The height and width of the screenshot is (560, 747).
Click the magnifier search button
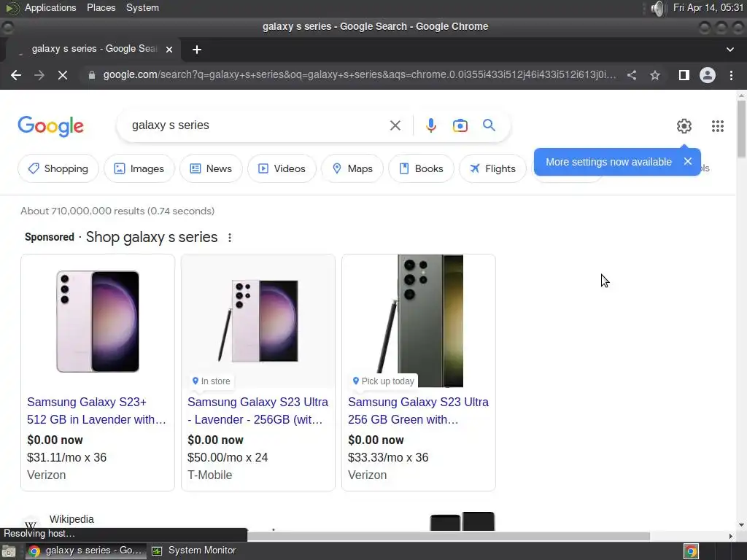pos(489,125)
